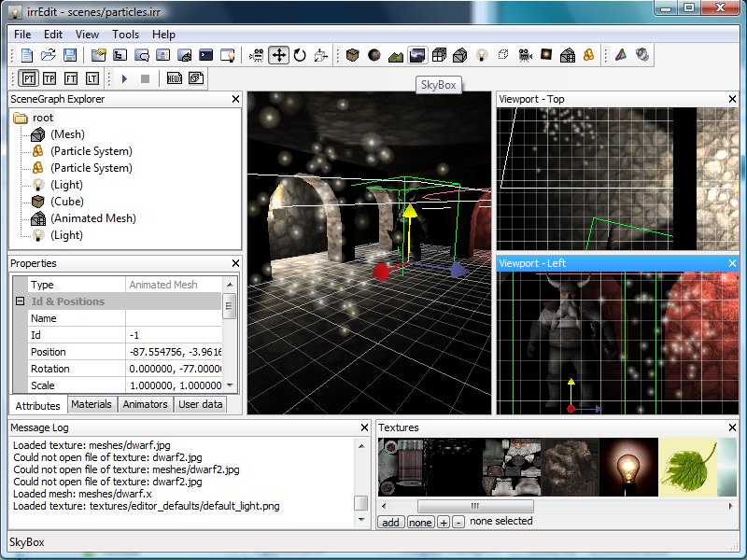
Task: Toggle the PT perspective view button
Action: 29,79
